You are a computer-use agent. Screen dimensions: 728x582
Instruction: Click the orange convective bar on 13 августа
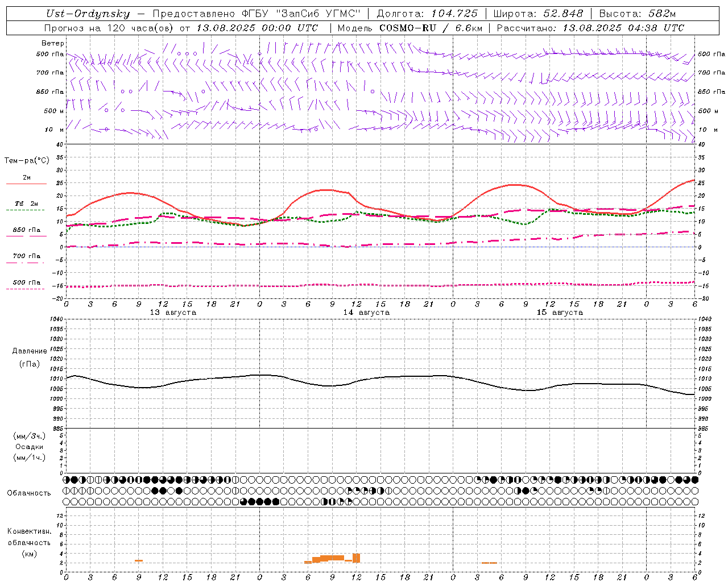139,561
